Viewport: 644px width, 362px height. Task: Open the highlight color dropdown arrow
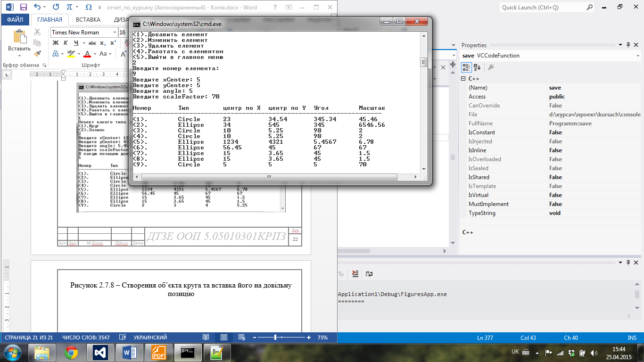click(79, 54)
